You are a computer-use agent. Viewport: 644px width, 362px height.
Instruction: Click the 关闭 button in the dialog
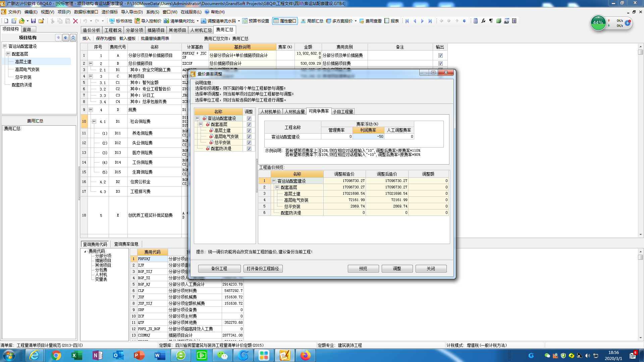[431, 268]
